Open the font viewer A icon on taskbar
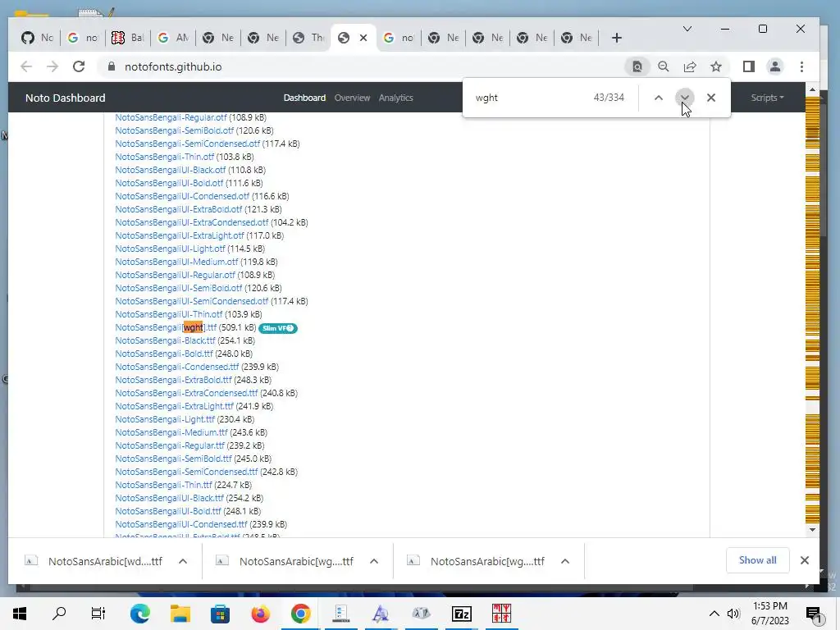 381,614
